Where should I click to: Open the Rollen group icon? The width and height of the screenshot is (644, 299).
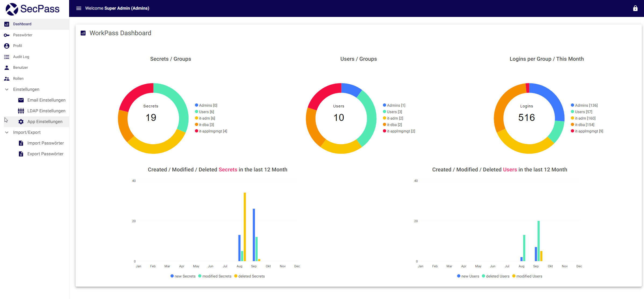(x=6, y=78)
